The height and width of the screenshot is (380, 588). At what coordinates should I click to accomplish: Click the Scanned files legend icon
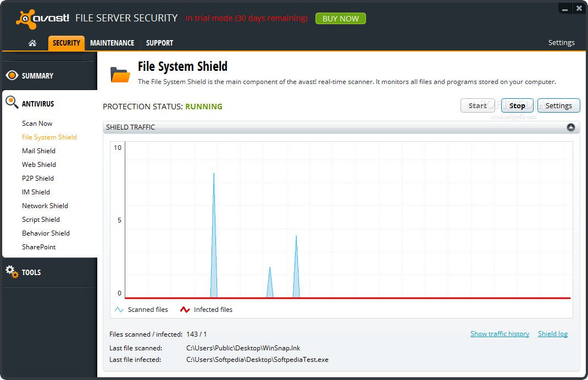tap(119, 310)
